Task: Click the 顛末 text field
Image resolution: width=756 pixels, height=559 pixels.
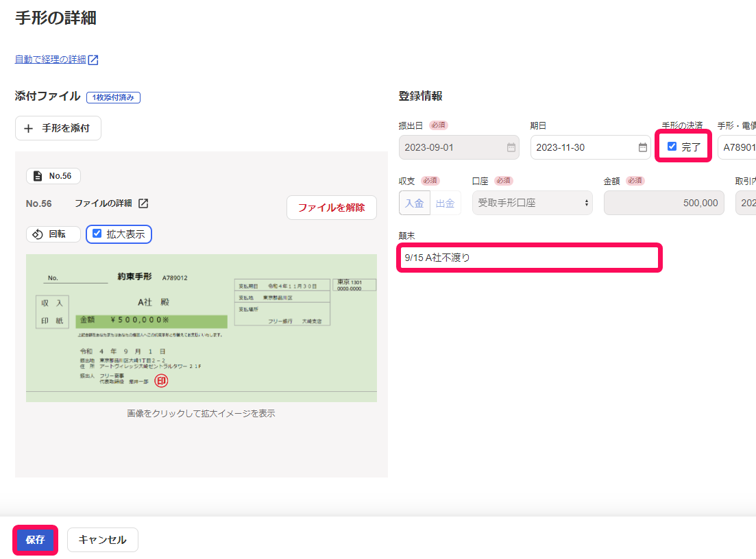Action: (x=529, y=258)
